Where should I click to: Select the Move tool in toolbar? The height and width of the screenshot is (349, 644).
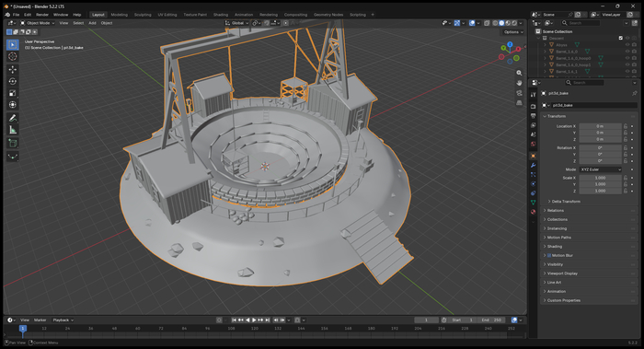(13, 69)
